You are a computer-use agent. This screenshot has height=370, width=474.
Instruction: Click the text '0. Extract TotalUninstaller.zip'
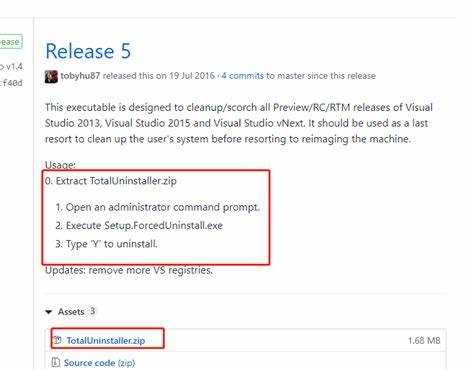click(x=111, y=181)
